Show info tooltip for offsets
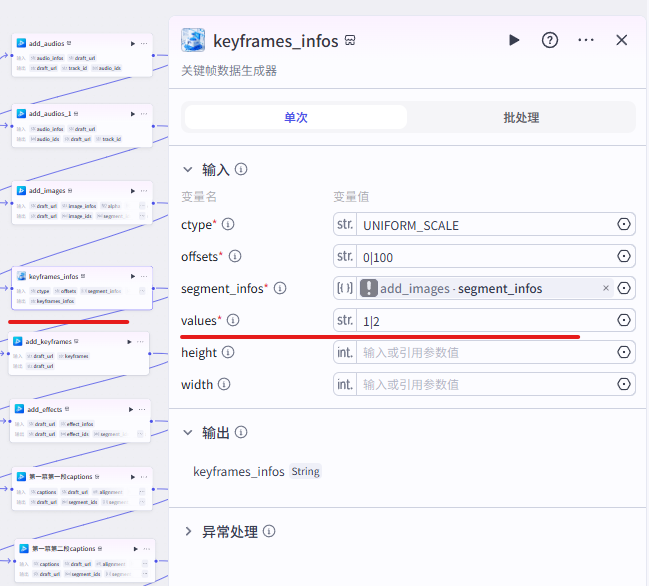649x586 pixels. pyautogui.click(x=235, y=256)
